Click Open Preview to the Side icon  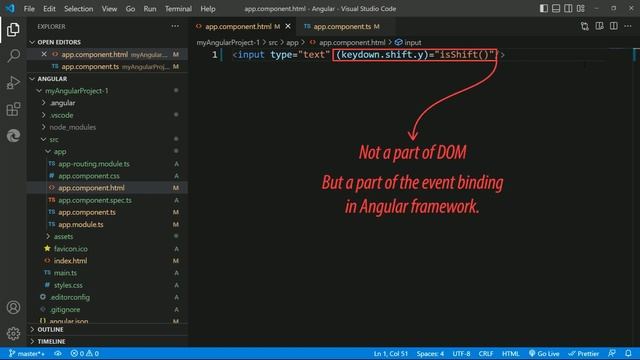599,27
